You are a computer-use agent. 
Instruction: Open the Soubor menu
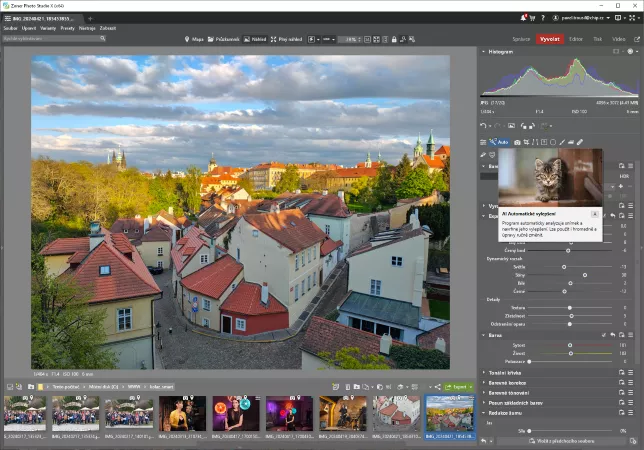(x=10, y=28)
